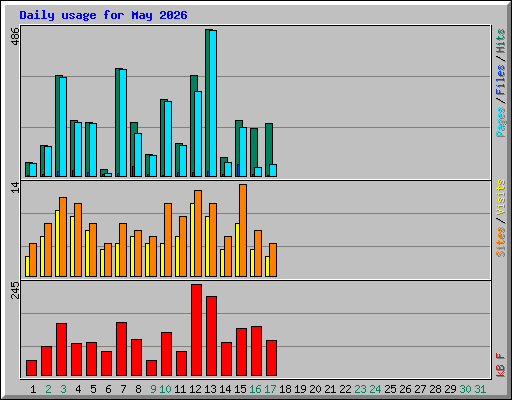512x400 pixels.
Task: Click day 10 on the x-axis
Action: click(x=165, y=389)
